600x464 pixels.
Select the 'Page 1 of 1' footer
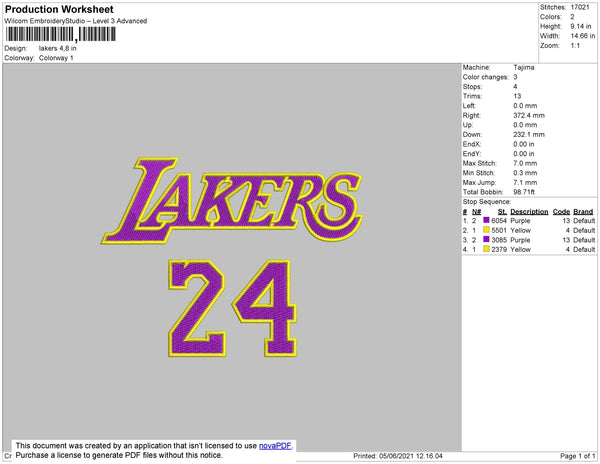pos(578,456)
